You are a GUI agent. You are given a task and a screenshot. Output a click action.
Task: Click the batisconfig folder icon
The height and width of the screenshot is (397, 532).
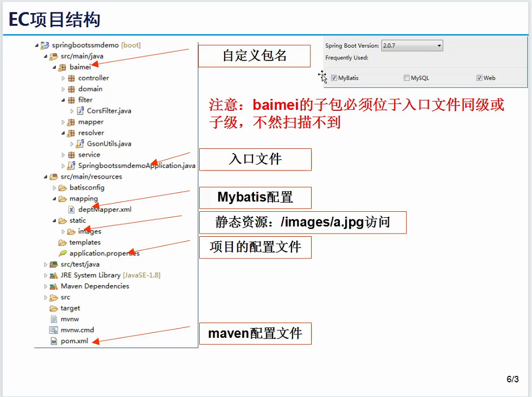click(x=62, y=188)
